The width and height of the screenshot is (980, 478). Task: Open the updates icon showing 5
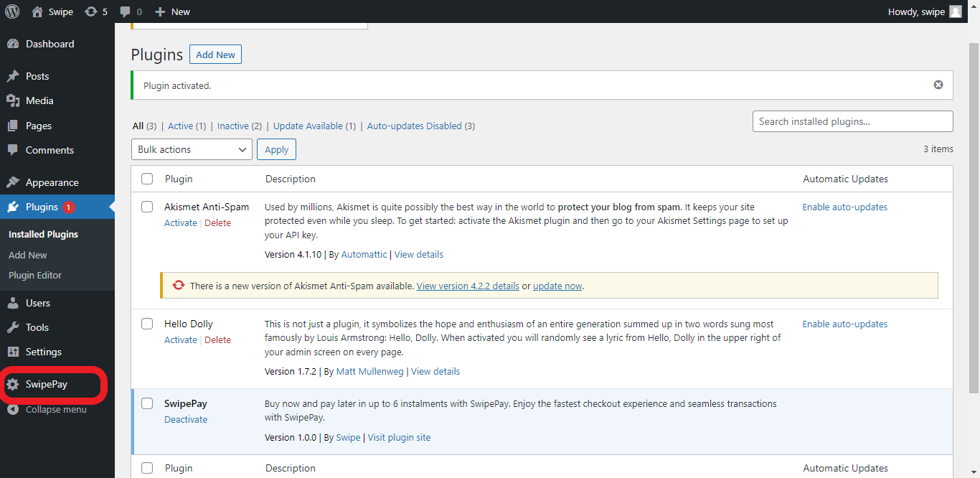(x=96, y=11)
